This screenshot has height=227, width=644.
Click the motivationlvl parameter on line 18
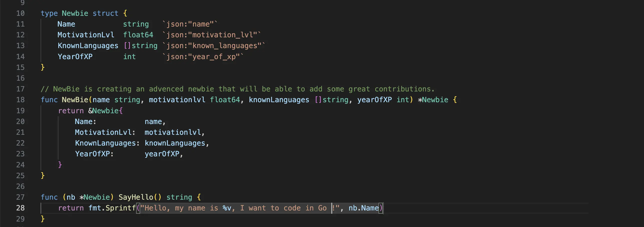[x=177, y=100]
